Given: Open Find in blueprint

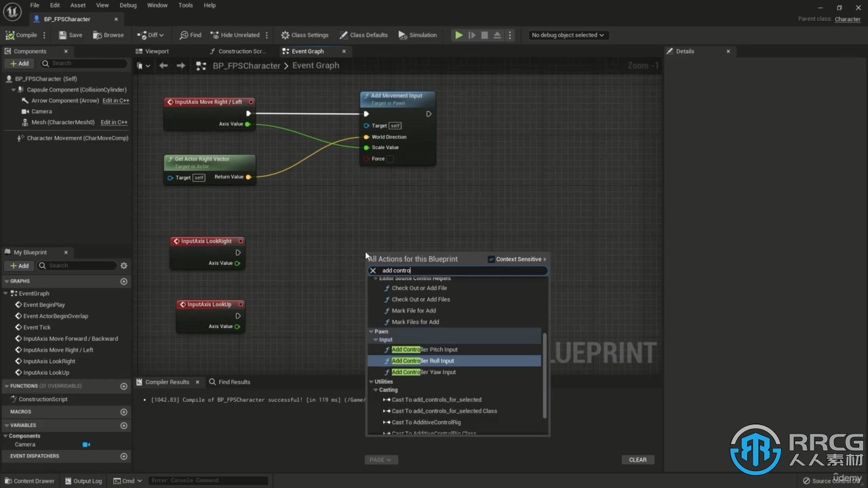Looking at the screenshot, I should tap(191, 35).
